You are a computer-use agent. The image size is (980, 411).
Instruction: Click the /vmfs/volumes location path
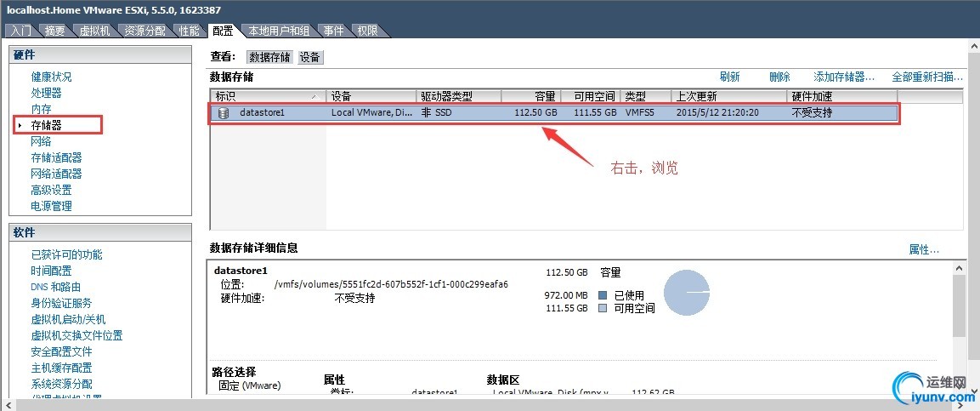(391, 284)
